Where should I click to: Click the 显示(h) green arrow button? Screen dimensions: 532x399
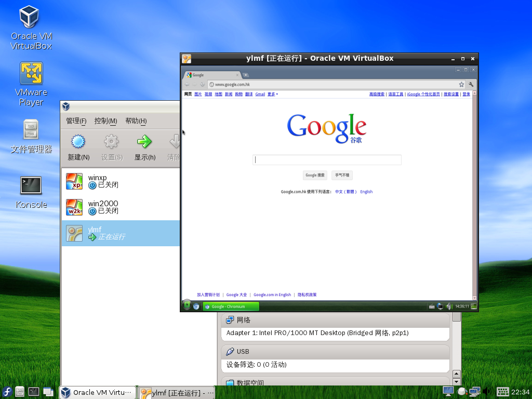[x=145, y=148]
